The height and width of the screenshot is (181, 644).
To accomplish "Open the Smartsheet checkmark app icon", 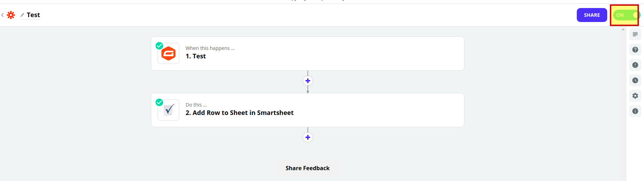I will click(x=168, y=110).
